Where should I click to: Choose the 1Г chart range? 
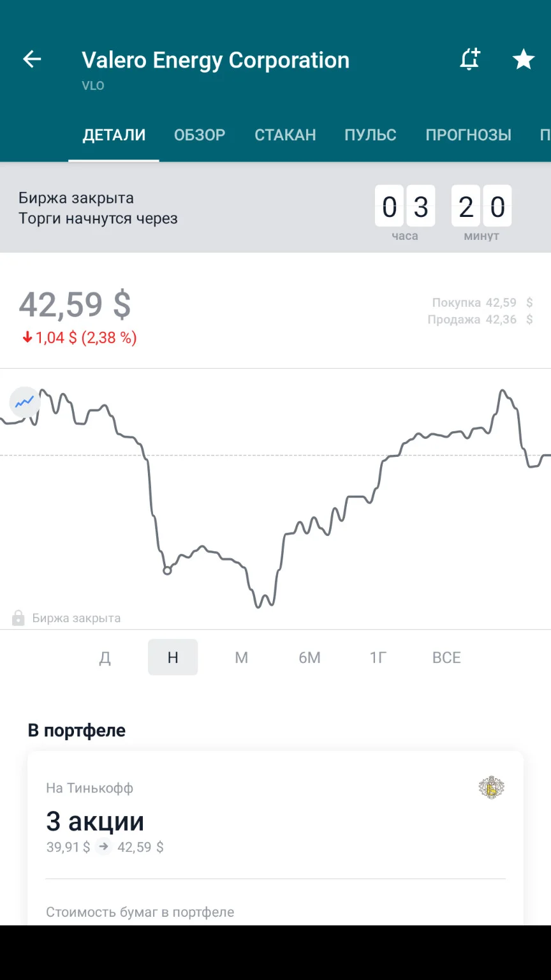[378, 658]
